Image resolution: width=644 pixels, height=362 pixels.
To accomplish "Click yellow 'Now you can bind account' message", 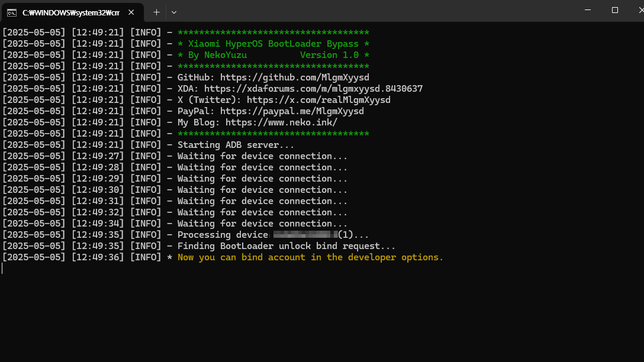I will click(311, 257).
